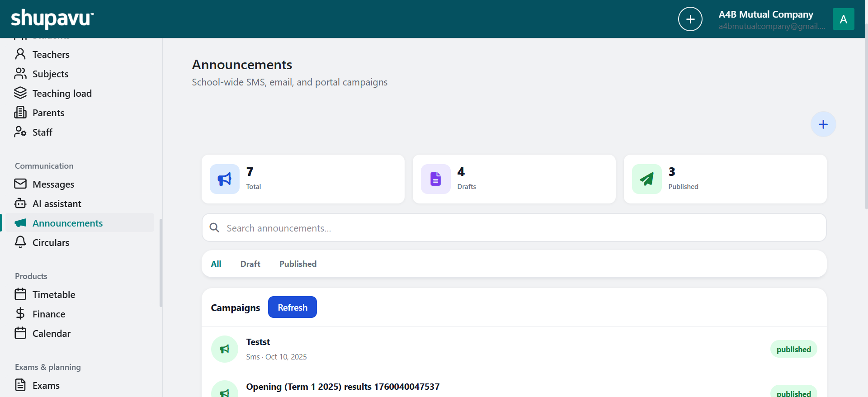Click the Total megaphone card icon
The width and height of the screenshot is (868, 397).
[225, 179]
